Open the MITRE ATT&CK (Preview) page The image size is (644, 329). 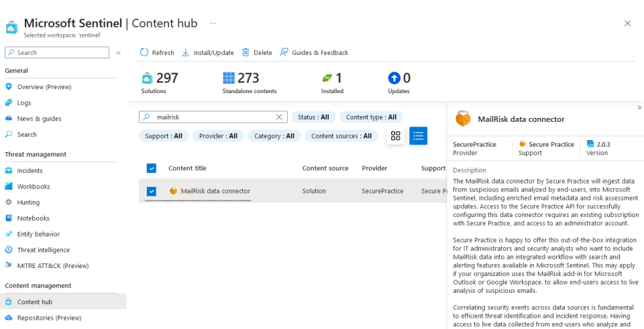pyautogui.click(x=53, y=266)
